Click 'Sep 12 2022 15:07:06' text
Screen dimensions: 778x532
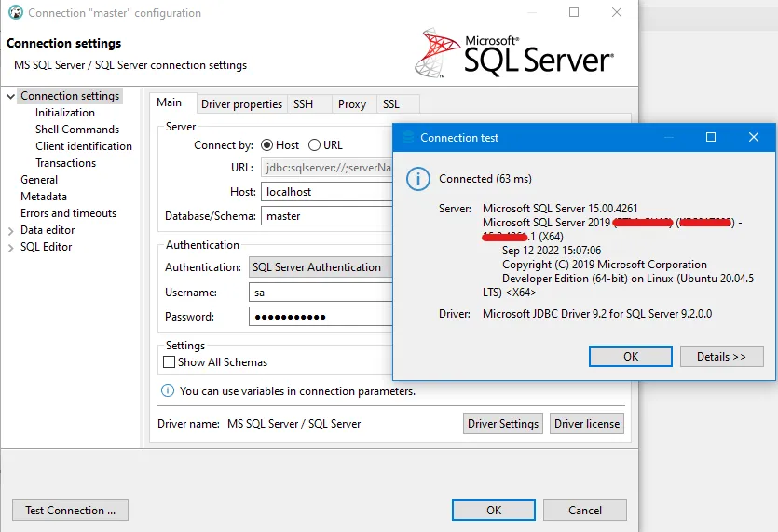pyautogui.click(x=552, y=251)
